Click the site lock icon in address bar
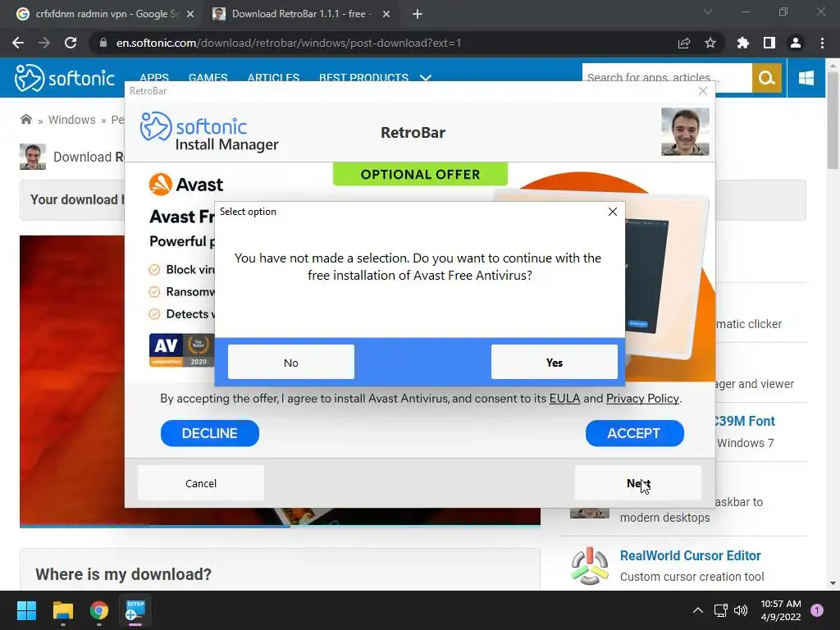Screen dimensions: 840x630 pos(103,43)
